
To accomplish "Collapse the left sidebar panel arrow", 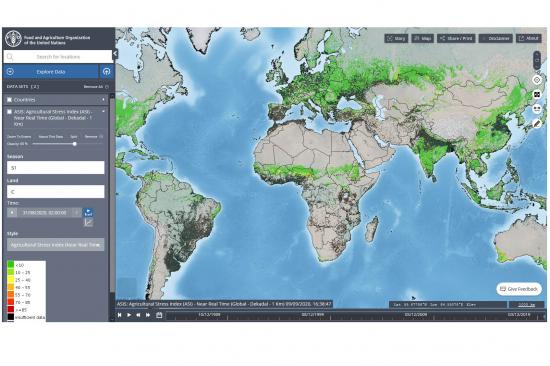I will coord(115,54).
